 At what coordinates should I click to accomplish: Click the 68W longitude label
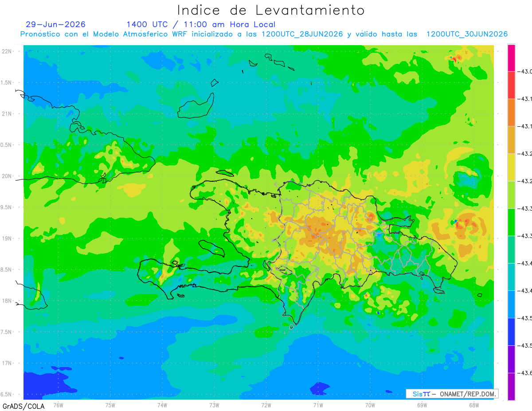473,405
